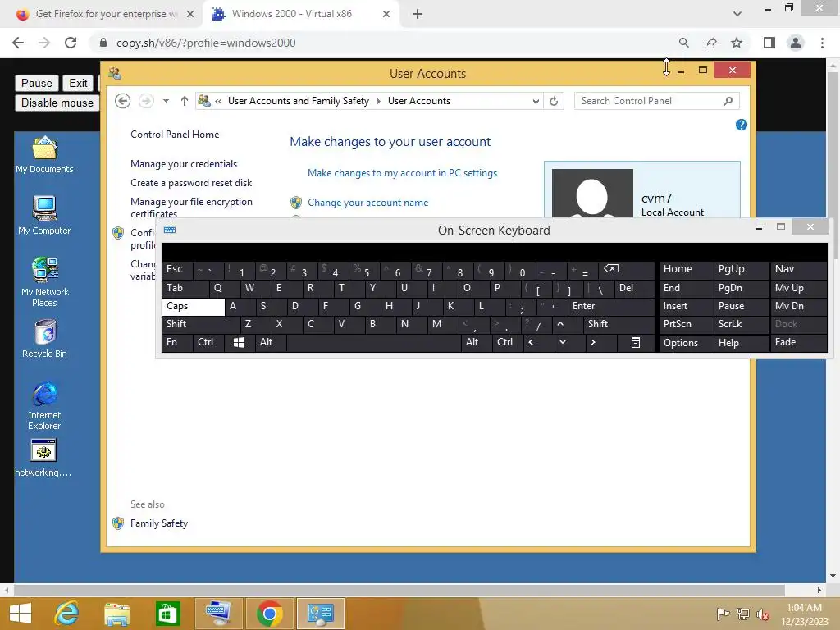The image size is (840, 630).
Task: Expand Chrome's tab search chevron
Action: point(737,14)
